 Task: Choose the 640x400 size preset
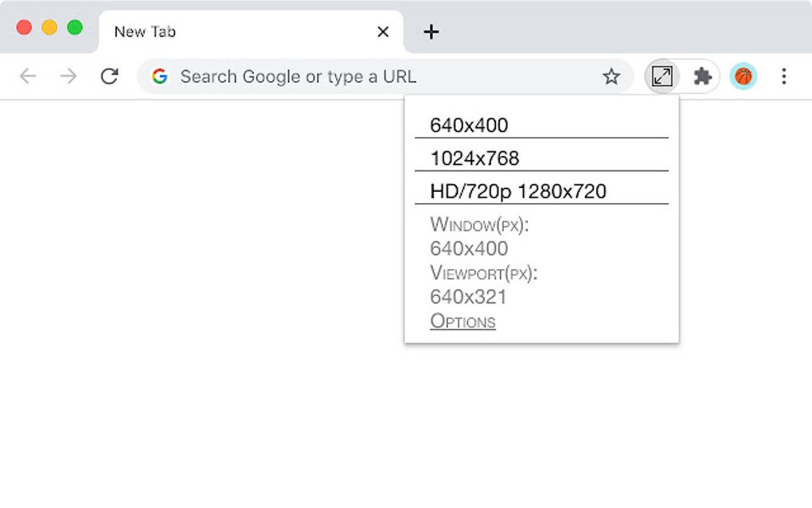coord(541,125)
